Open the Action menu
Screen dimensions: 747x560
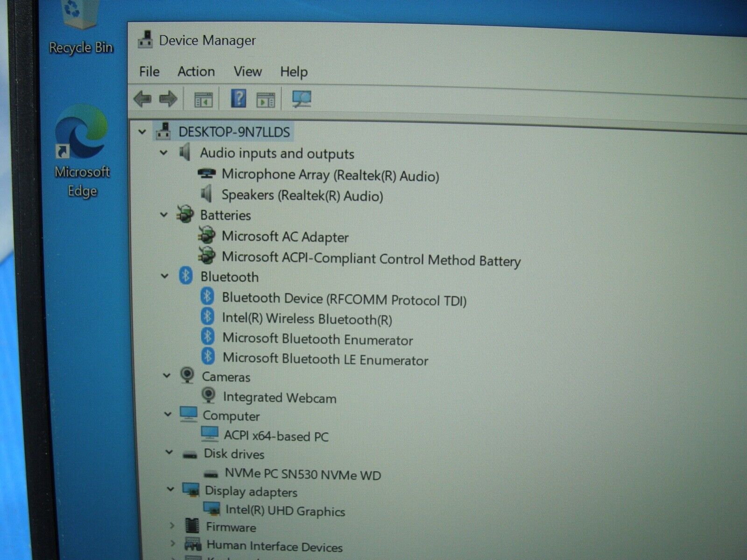pos(196,71)
